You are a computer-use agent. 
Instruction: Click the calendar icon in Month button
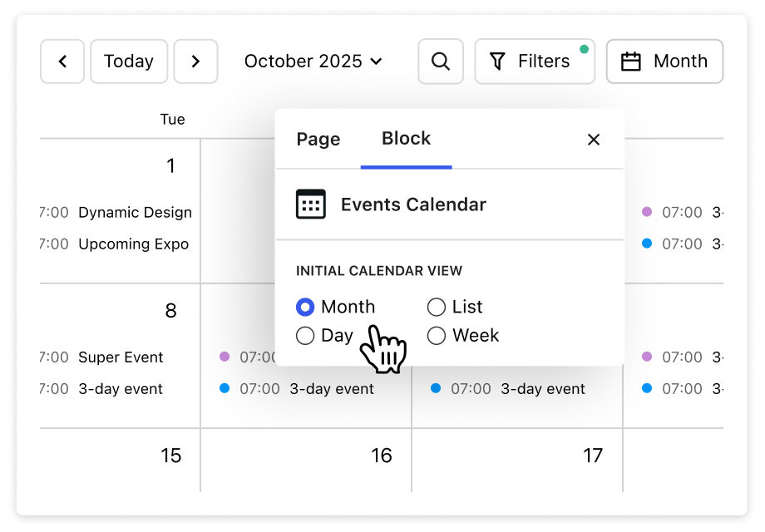click(631, 62)
